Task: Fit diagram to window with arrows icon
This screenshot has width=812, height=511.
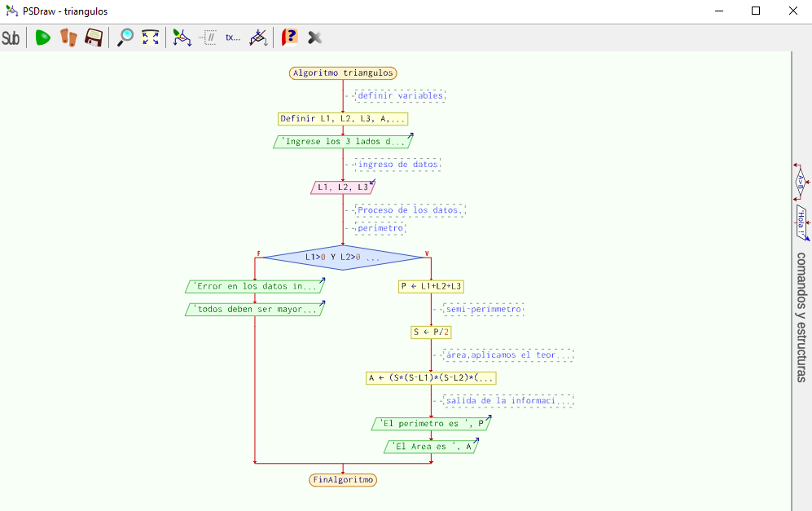Action: coord(150,37)
